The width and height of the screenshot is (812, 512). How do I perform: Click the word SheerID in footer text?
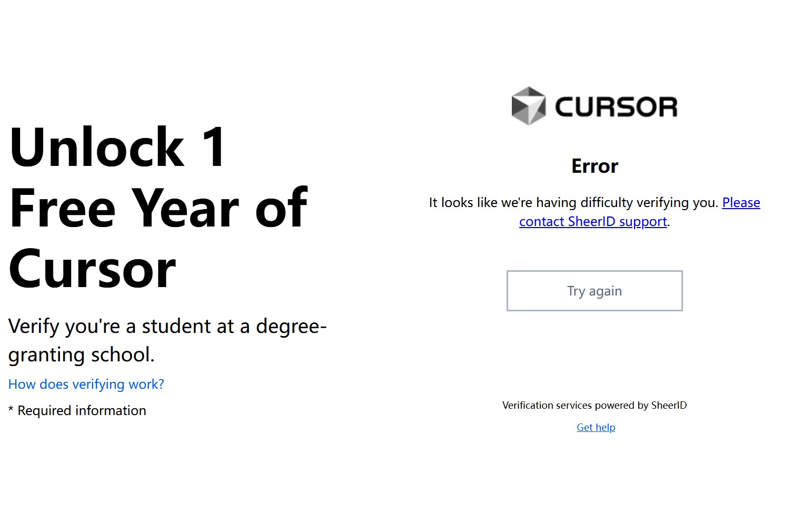point(669,406)
